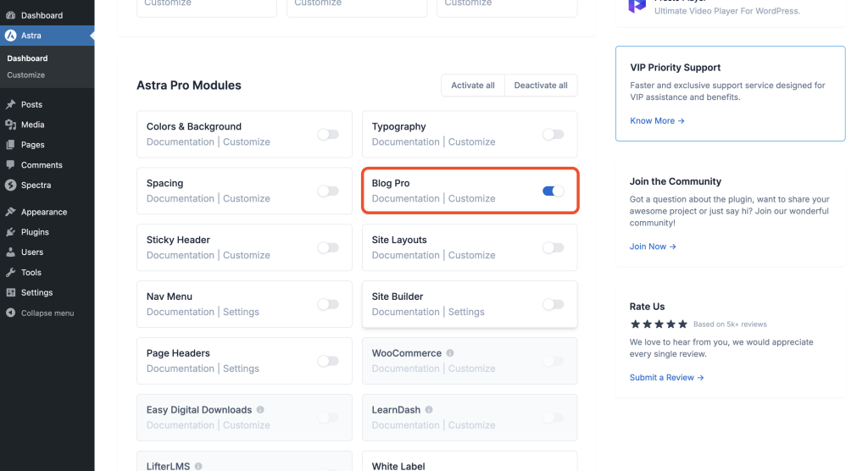Select the Dashboard submenu under Astra
Viewport: 868px width, 471px height.
27,58
